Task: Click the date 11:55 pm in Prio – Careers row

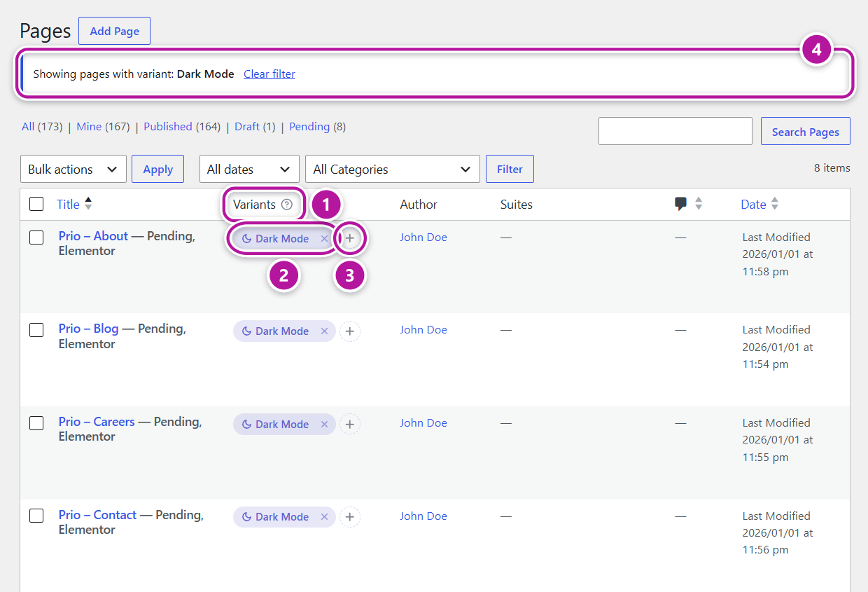Action: tap(766, 457)
